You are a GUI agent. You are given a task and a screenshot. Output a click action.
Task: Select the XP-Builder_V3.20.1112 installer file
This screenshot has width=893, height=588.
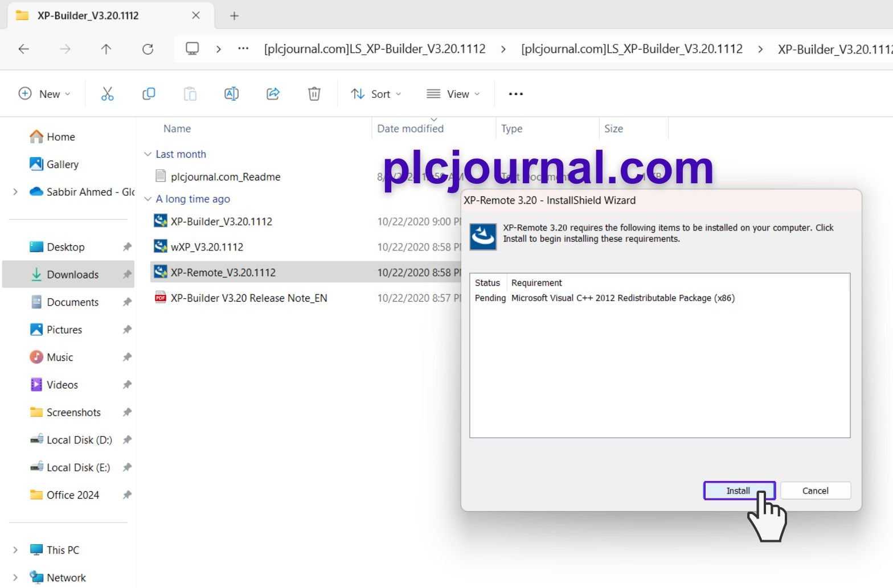(222, 221)
